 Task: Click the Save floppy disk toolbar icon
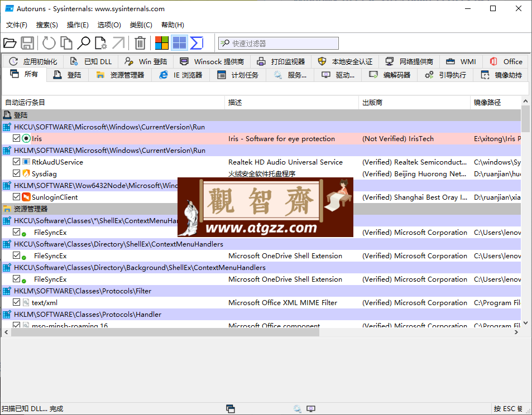(x=27, y=43)
